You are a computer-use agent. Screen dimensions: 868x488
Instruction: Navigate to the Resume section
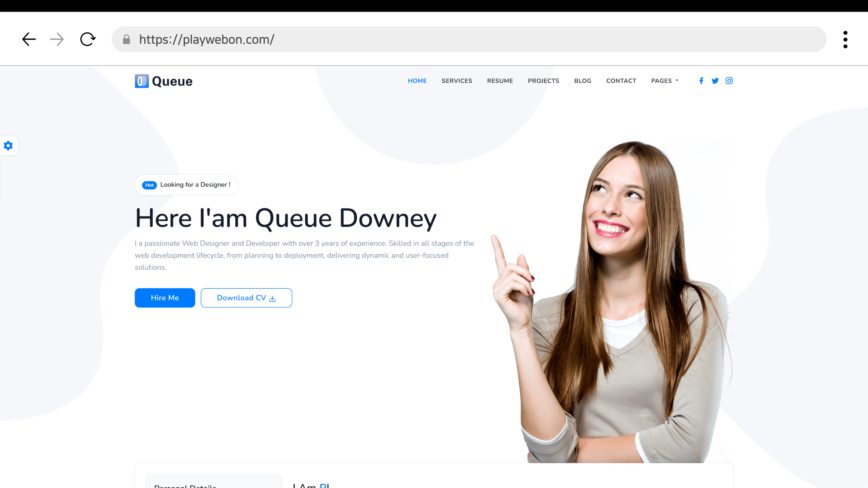pos(500,81)
